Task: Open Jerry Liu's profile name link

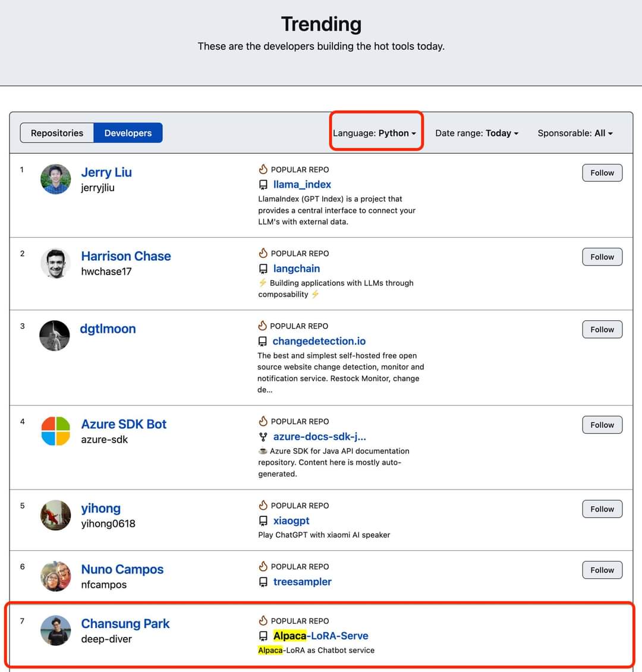Action: coord(106,172)
